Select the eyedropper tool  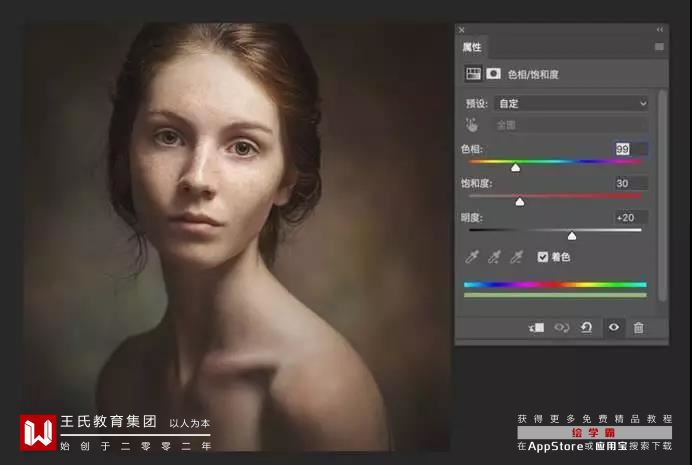(x=472, y=257)
